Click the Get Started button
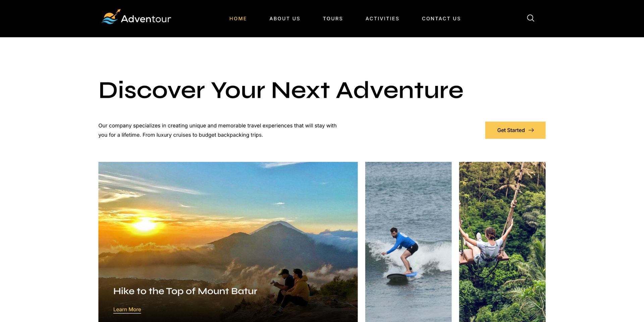 tap(515, 130)
